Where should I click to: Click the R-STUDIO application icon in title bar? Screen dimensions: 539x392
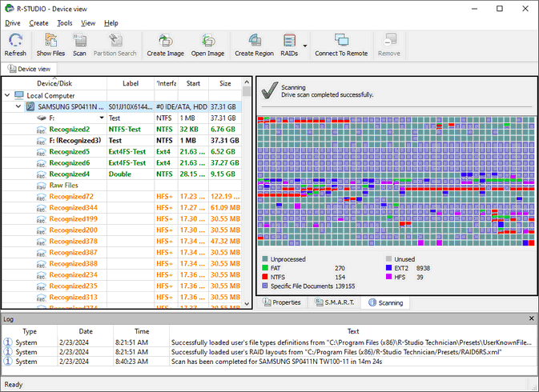pyautogui.click(x=10, y=9)
